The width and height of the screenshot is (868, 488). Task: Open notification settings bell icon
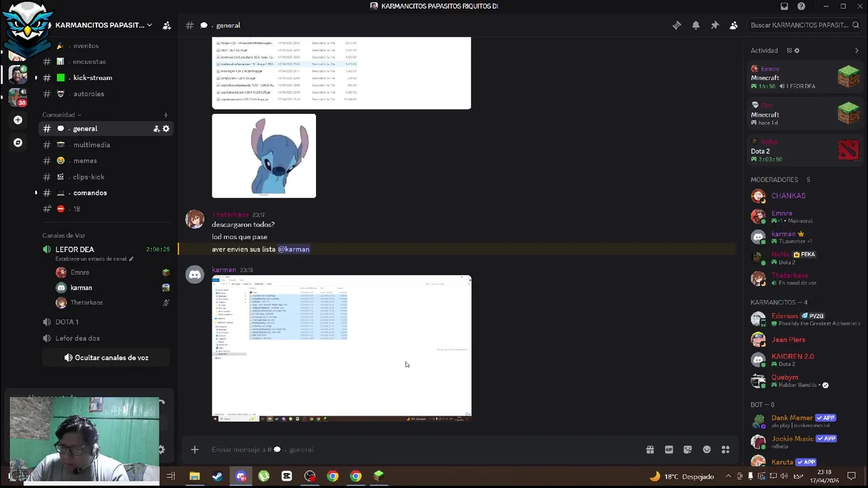pos(696,25)
